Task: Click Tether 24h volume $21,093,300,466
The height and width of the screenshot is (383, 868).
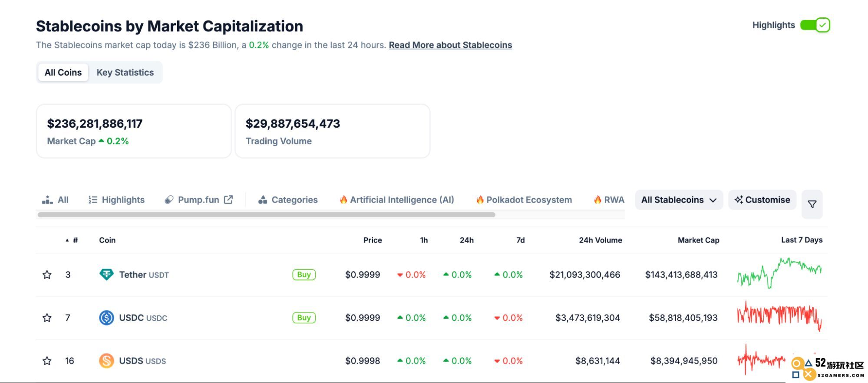Action: [x=585, y=275]
